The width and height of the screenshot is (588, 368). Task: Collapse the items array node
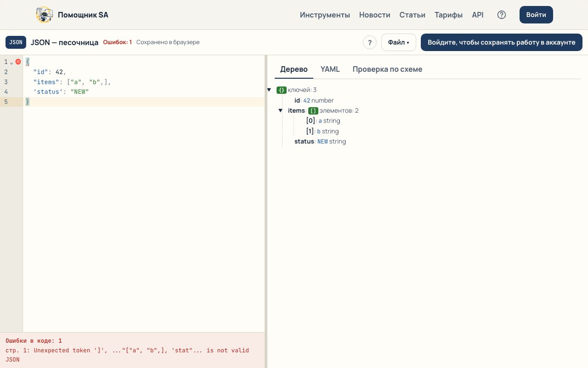pos(280,111)
